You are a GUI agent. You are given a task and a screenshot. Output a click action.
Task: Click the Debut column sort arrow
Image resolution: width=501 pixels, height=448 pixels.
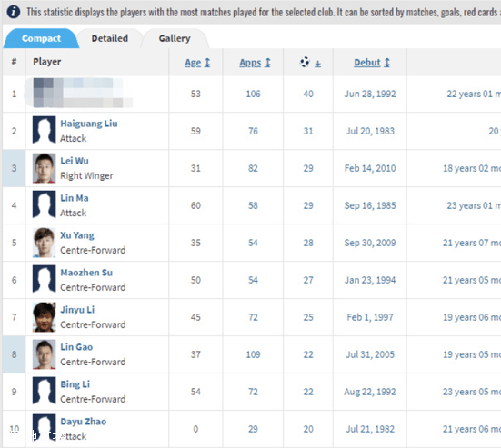387,63
